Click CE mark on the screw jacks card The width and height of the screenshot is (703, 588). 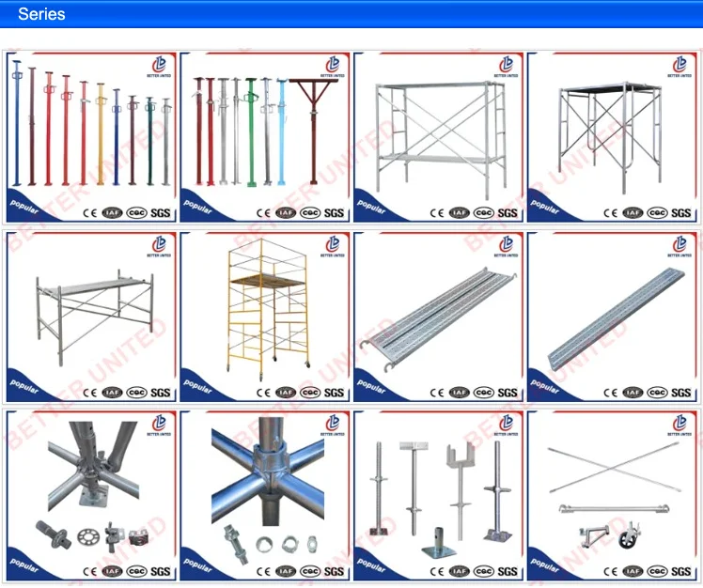click(437, 571)
